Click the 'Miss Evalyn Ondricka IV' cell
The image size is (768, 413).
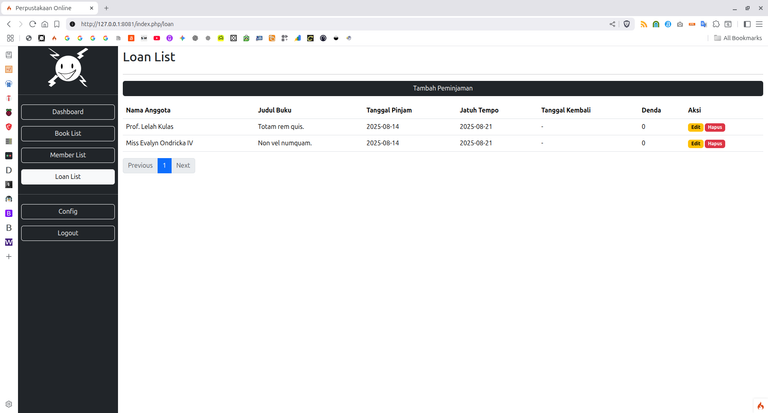click(159, 143)
